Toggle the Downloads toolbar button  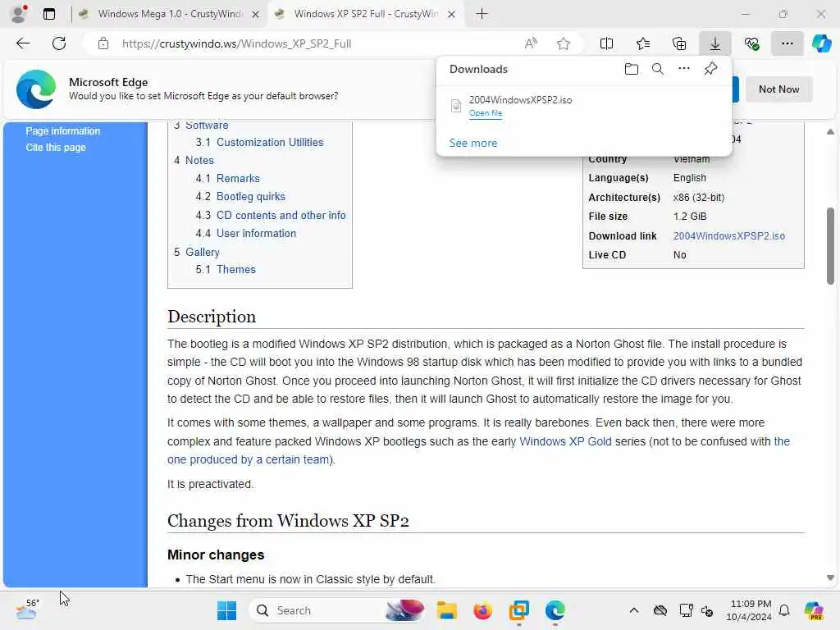pos(715,43)
